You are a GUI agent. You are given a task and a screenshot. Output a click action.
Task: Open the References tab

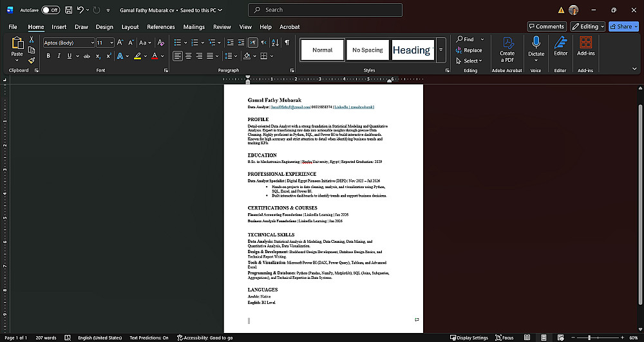coord(161,27)
